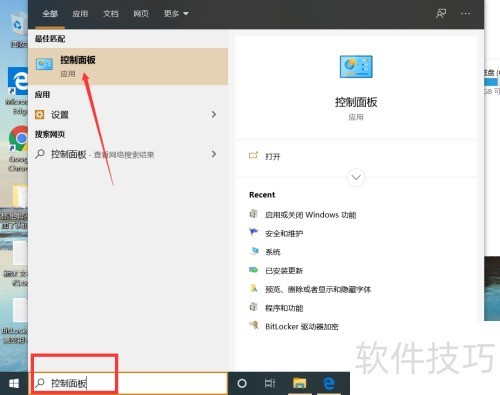Image resolution: width=500 pixels, height=395 pixels.
Task: Click the open icon beside 打开
Action: pos(253,155)
